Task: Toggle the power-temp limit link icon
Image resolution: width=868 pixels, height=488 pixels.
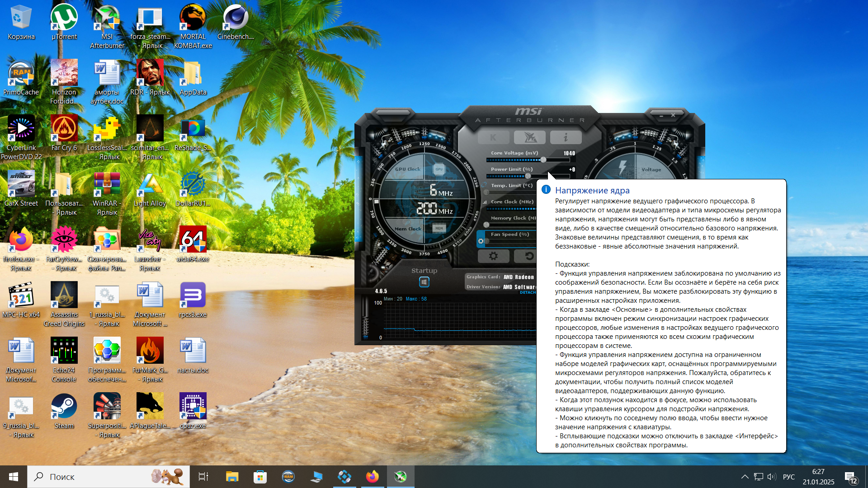Action: 485,185
